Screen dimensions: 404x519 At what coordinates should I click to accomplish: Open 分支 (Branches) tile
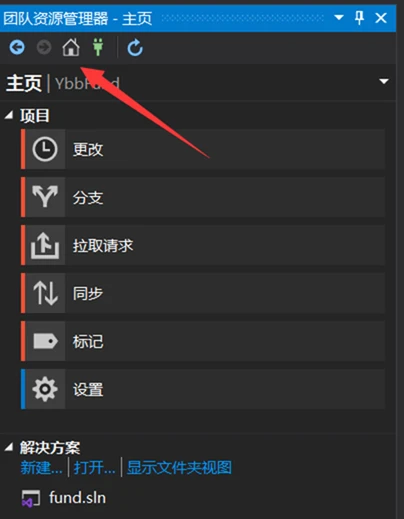coord(203,197)
